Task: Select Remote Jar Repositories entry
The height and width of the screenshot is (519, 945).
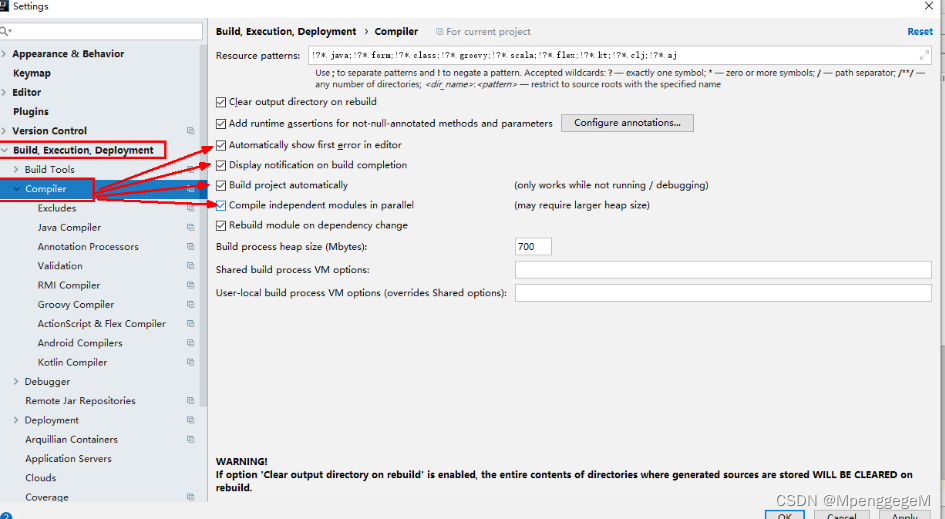Action: [x=80, y=401]
